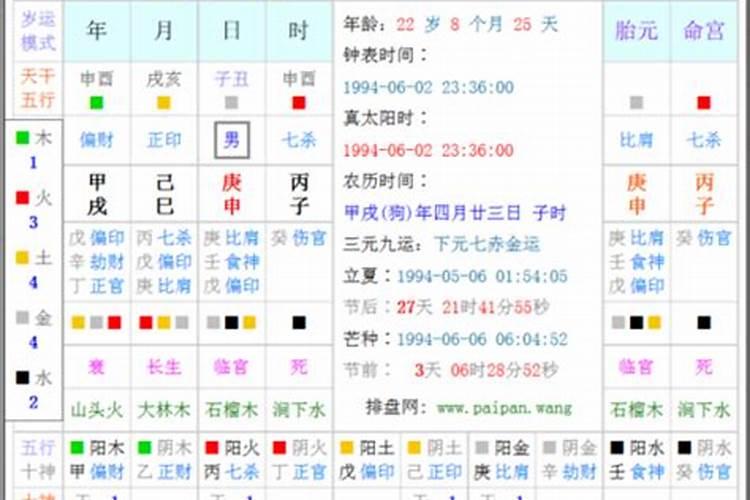Click the 阴土 己 正印 cell
Viewport: 750px width, 500px height.
coord(434,460)
